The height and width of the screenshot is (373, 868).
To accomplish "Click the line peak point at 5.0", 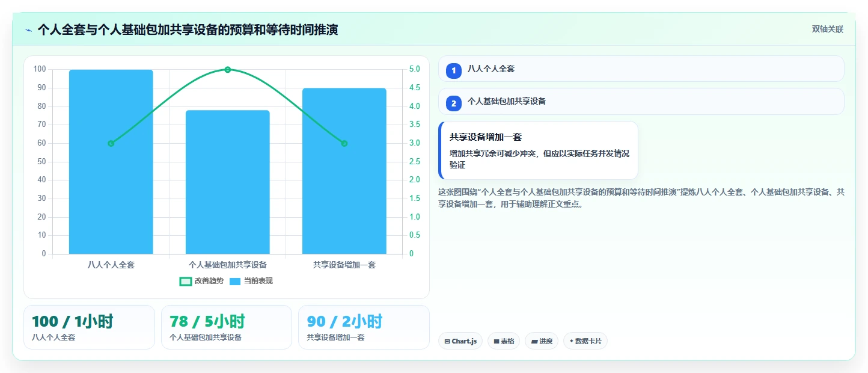I will (228, 70).
